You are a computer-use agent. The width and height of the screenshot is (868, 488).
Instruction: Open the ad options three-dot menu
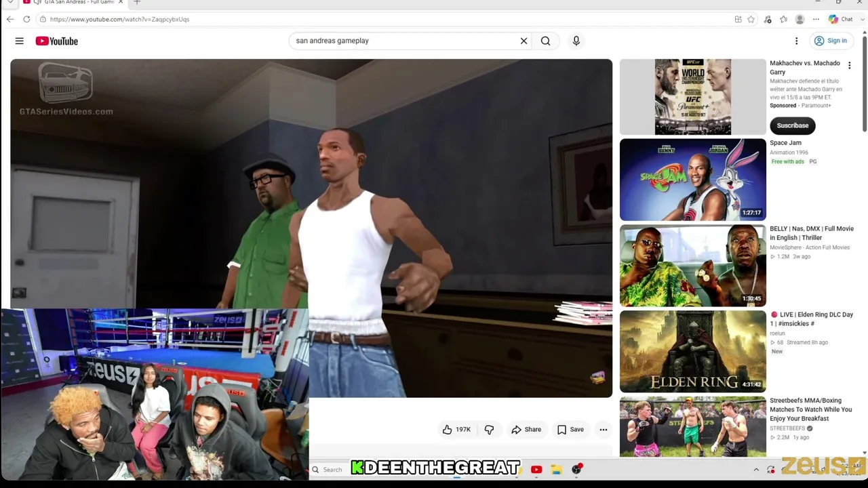point(849,66)
